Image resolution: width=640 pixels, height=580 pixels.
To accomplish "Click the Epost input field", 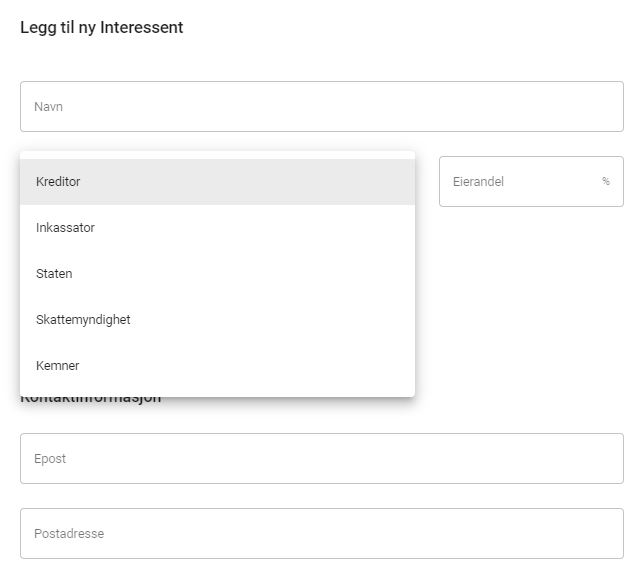I will 321,459.
